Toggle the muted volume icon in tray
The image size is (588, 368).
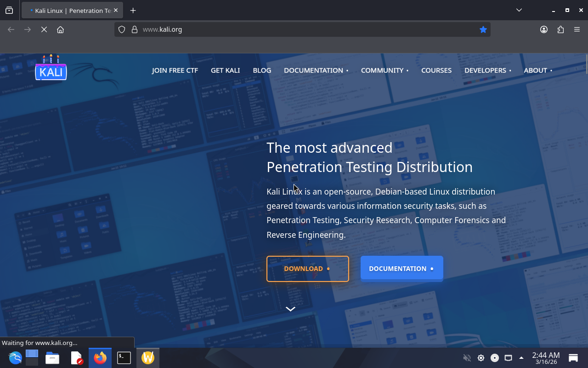pyautogui.click(x=467, y=358)
